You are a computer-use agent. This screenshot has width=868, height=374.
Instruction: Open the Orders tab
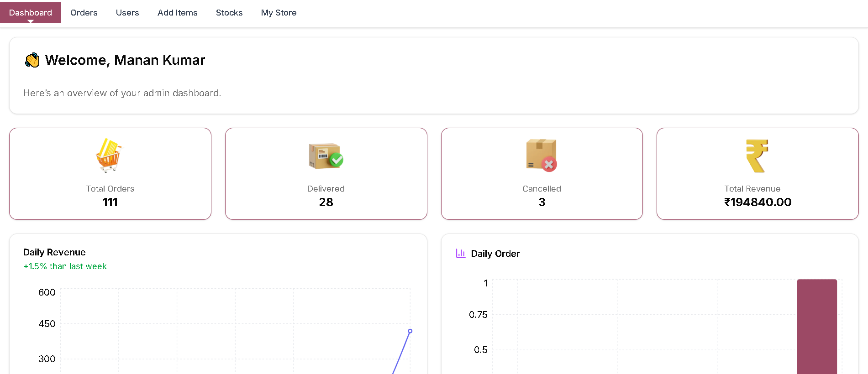(x=84, y=13)
